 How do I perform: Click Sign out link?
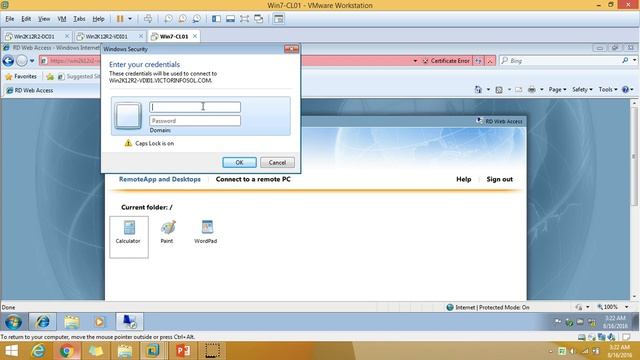[x=500, y=179]
